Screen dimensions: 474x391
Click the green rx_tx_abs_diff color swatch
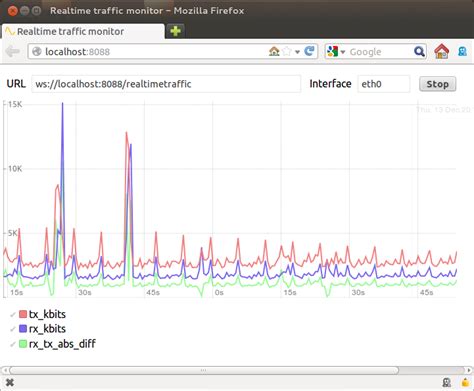point(23,344)
